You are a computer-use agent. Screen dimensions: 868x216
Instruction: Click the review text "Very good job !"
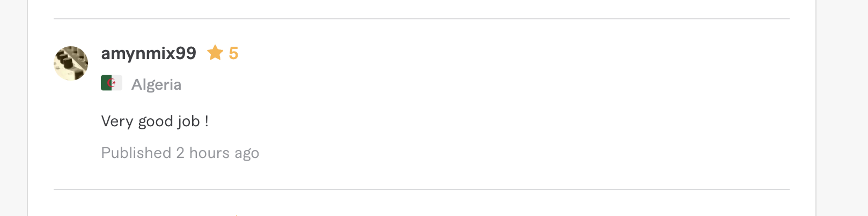[x=155, y=121]
